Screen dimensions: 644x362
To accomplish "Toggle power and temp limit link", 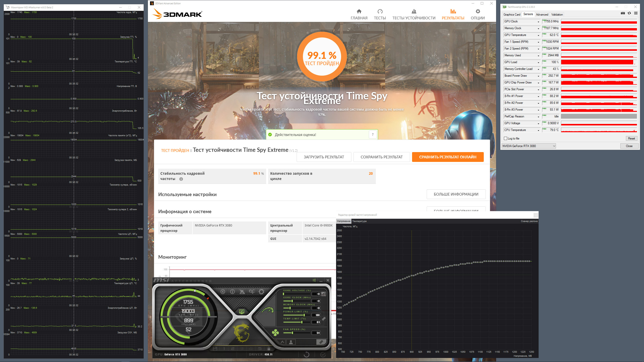I will [324, 319].
